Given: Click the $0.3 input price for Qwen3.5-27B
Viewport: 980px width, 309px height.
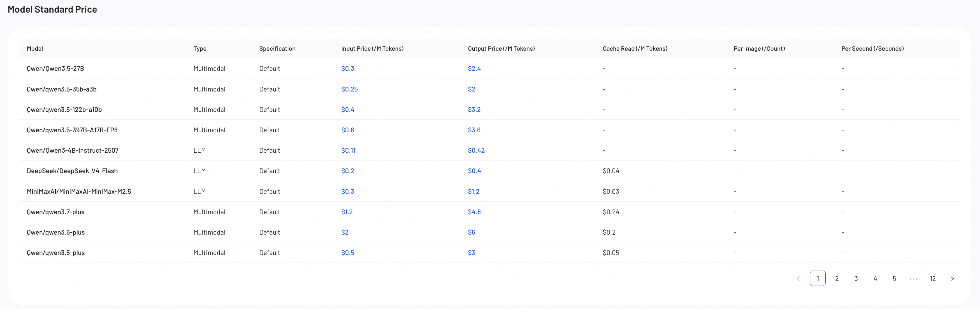Looking at the screenshot, I should coord(347,69).
